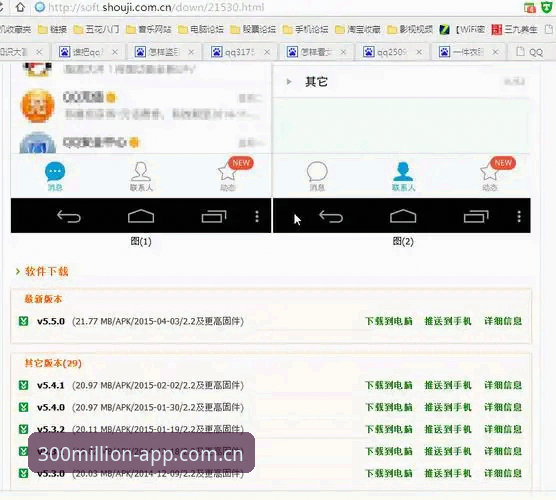The image size is (556, 500).
Task: Click the v5.5.0 version text
Action: (x=51, y=321)
